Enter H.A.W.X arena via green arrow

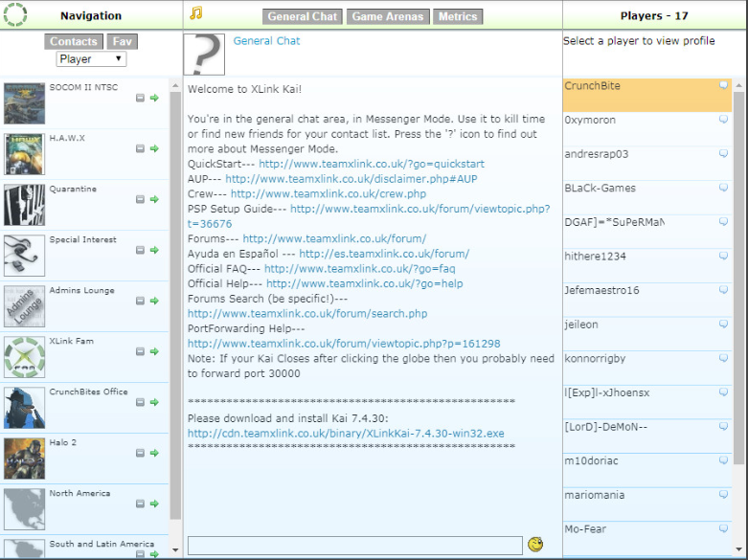[x=154, y=148]
